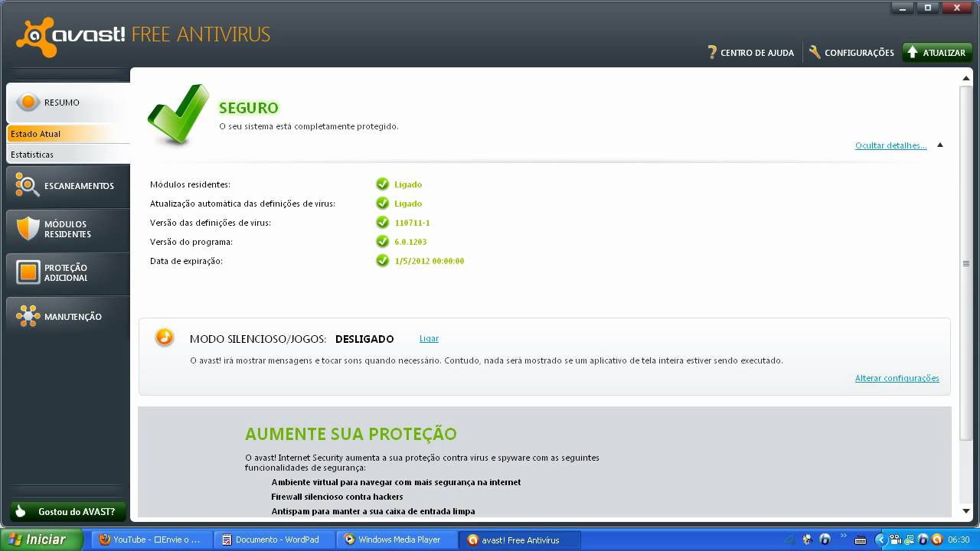980x551 pixels.
Task: Expand the taskbar toolbar double chevron
Action: click(x=844, y=536)
